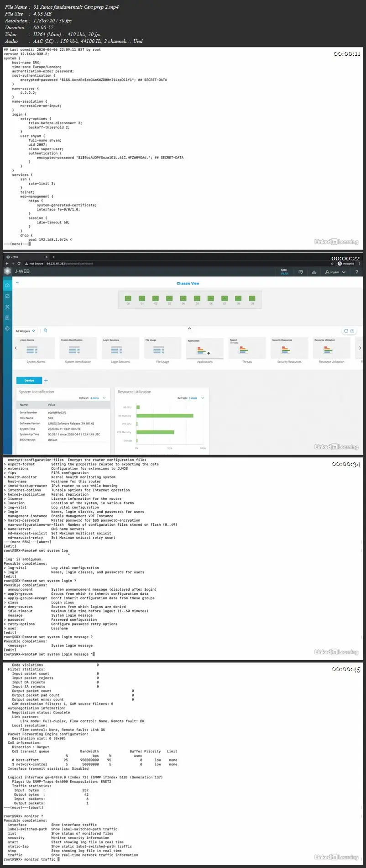Image resolution: width=366 pixels, height=868 pixels.
Task: Click the SRX VSRX device label in header
Action: [x=284, y=272]
